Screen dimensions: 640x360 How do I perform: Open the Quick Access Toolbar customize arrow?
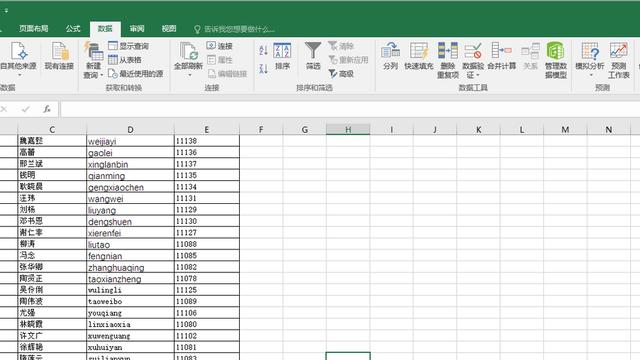(6, 11)
